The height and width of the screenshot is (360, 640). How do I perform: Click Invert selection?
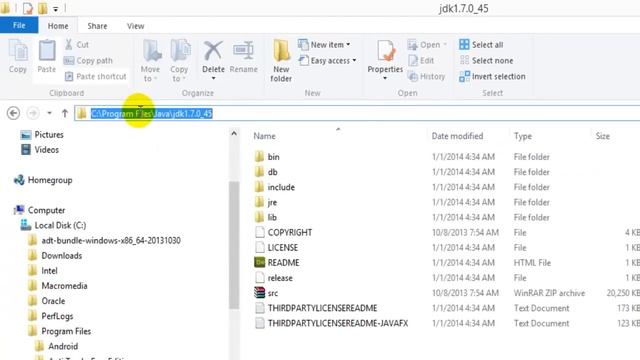tap(492, 76)
